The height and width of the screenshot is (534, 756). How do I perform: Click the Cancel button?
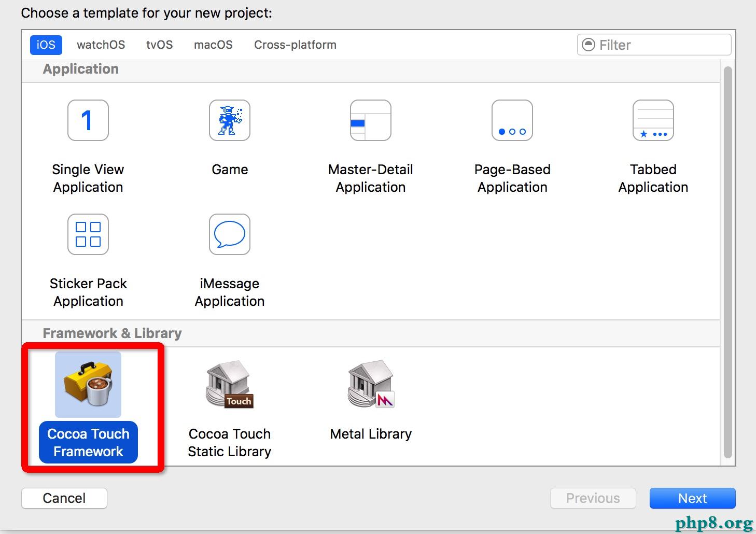64,498
